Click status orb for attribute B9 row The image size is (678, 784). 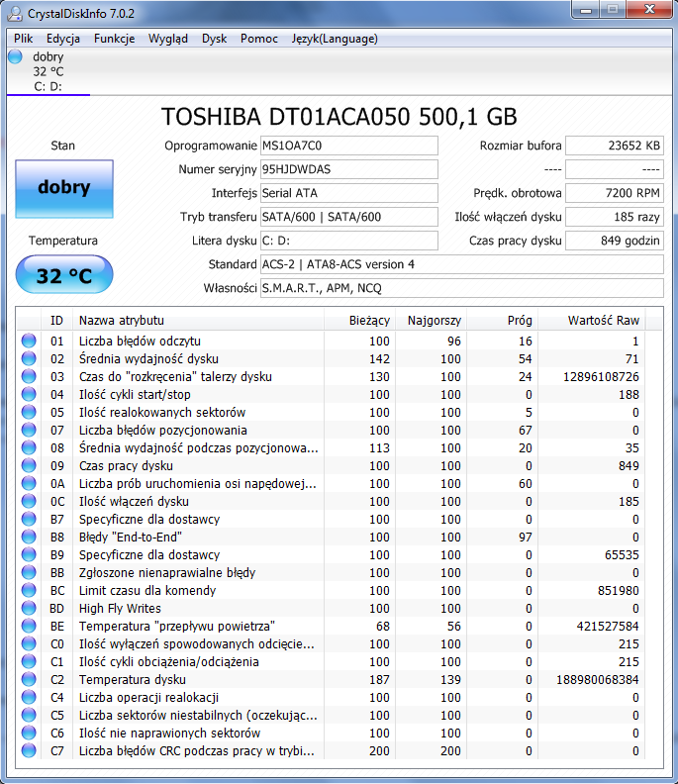coord(29,554)
